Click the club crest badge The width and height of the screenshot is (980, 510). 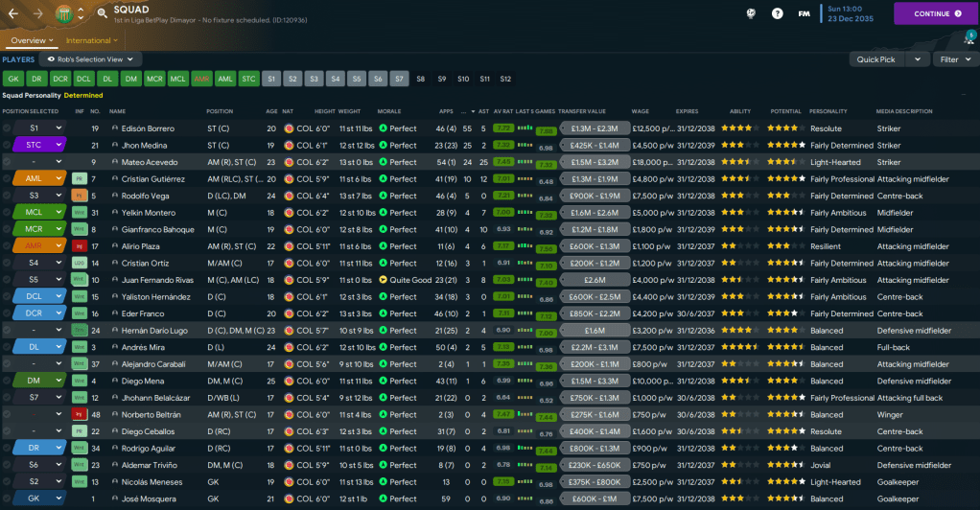pyautogui.click(x=64, y=13)
